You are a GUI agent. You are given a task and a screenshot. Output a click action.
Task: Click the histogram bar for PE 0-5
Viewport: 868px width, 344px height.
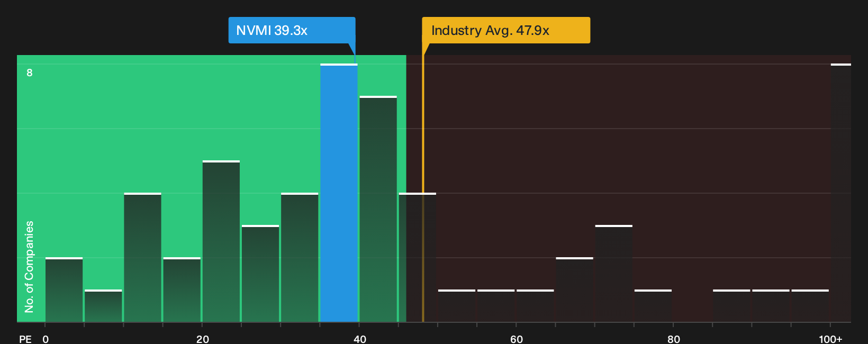64,289
